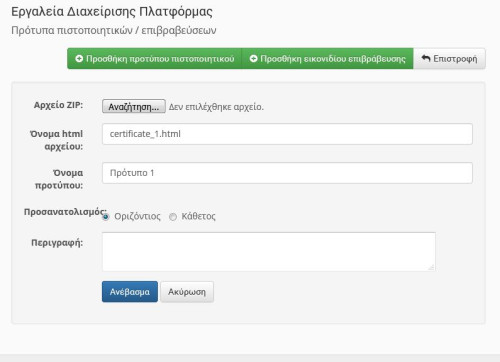Click the Οριζόντιος label text
500x362 pixels.
tap(137, 216)
